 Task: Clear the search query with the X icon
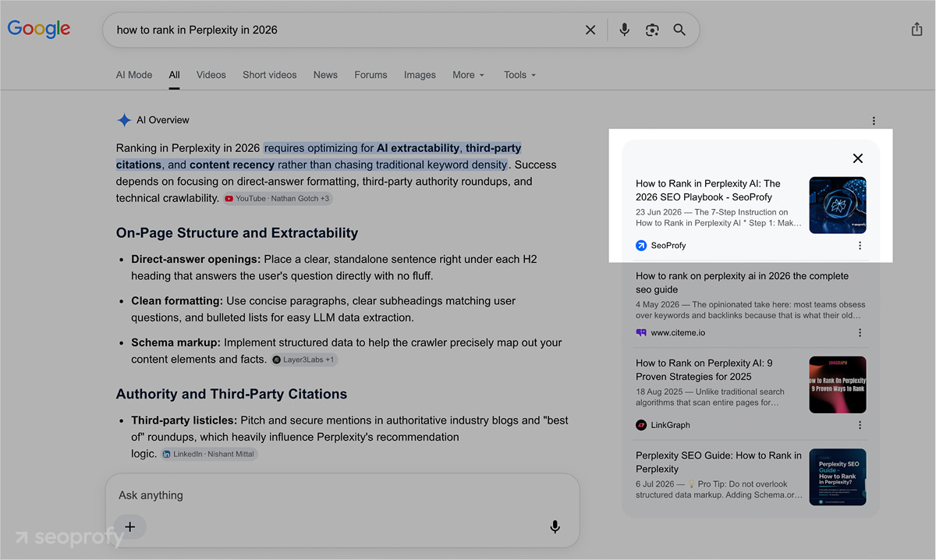click(x=590, y=30)
